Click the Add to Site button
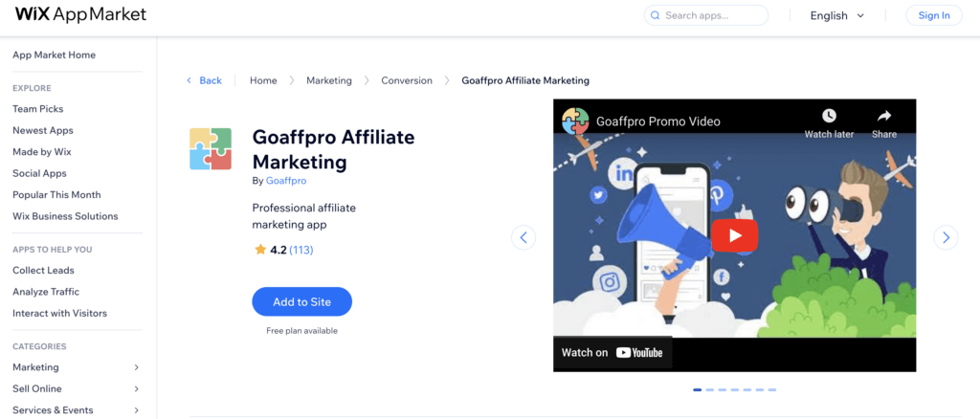The height and width of the screenshot is (419, 980). click(x=301, y=301)
